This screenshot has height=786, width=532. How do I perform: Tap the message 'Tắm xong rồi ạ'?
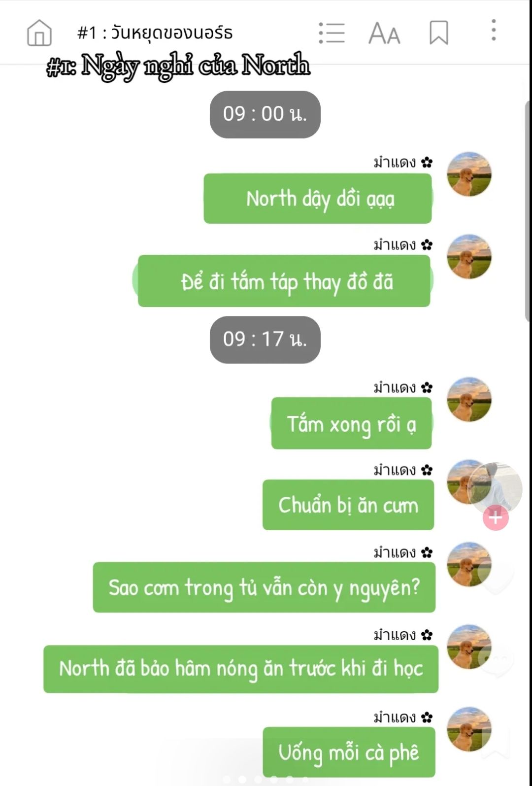(351, 423)
